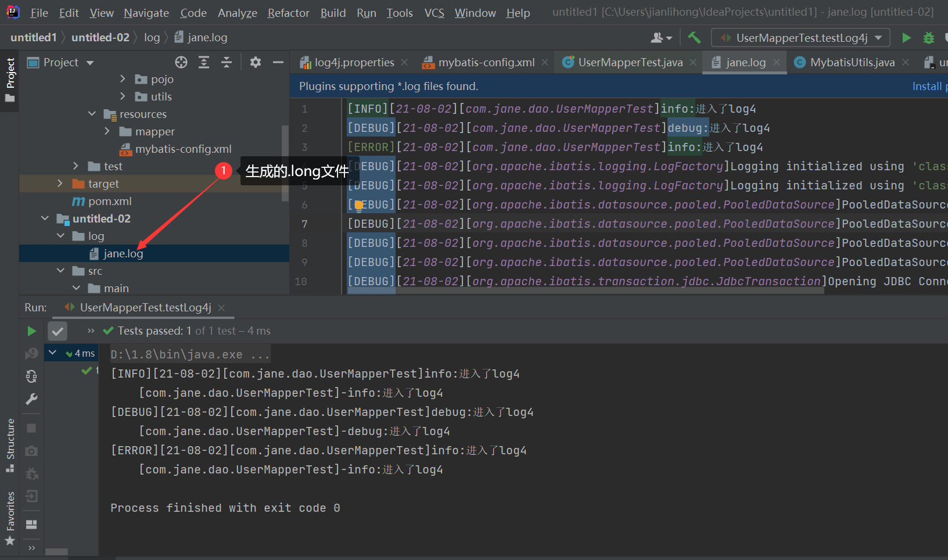Viewport: 948px width, 560px height.
Task: Toggle the Show Passed checkmark button
Action: 58,331
